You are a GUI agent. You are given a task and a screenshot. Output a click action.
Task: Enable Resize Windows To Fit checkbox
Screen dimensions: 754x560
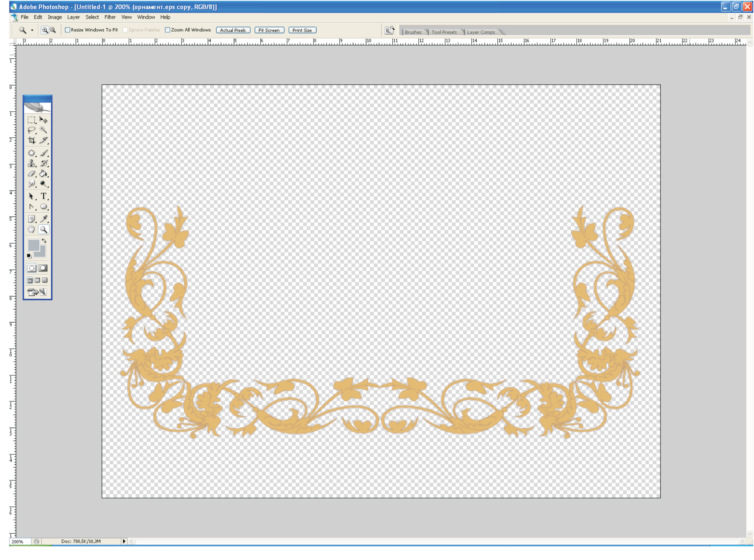click(x=68, y=30)
